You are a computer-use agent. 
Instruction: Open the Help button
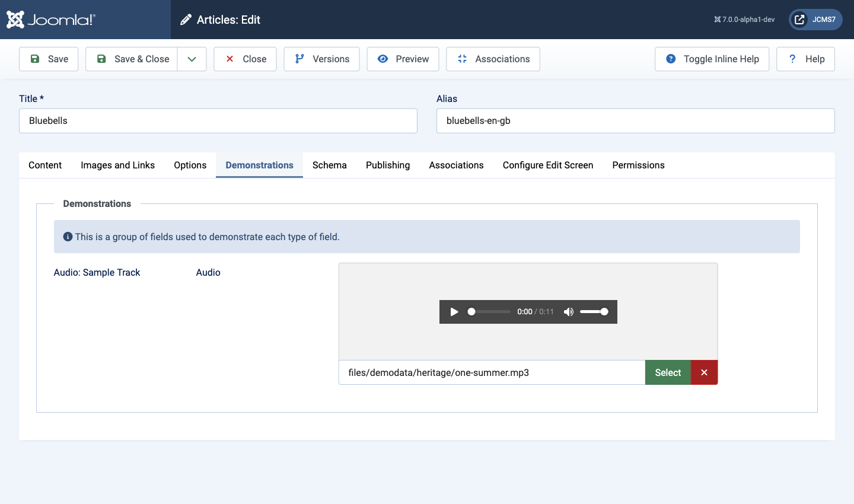pyautogui.click(x=805, y=59)
